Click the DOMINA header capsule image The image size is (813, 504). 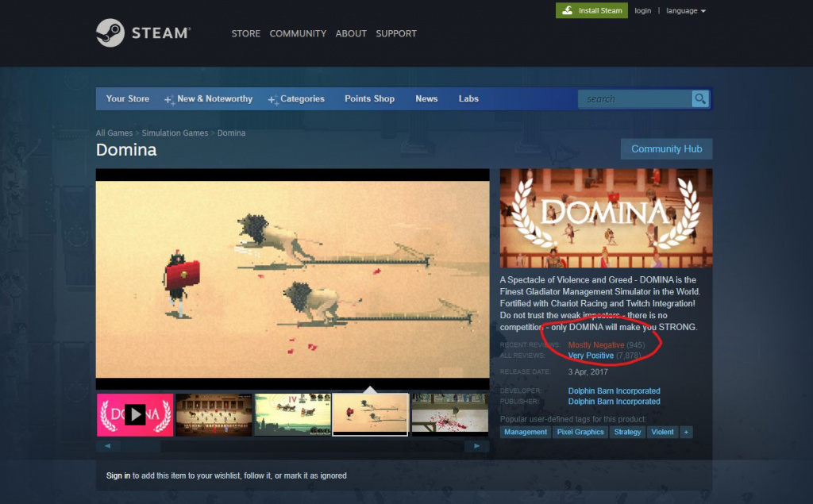click(606, 217)
